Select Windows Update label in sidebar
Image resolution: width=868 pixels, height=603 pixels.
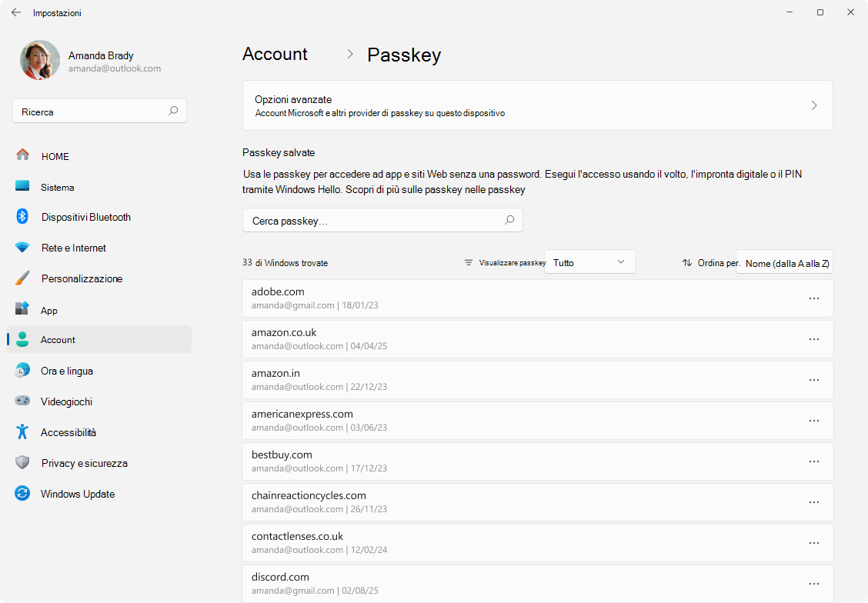click(78, 494)
